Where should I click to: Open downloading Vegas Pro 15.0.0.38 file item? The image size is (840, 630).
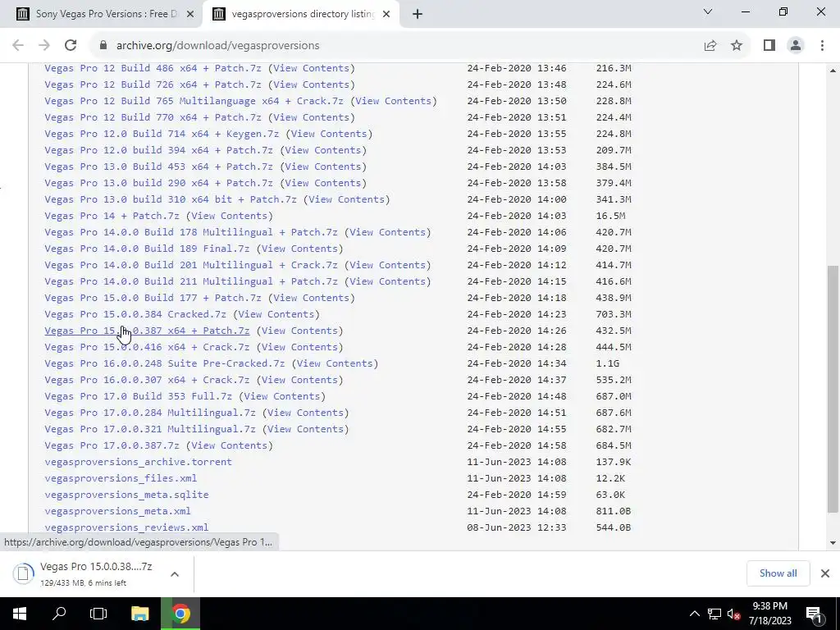click(85, 573)
